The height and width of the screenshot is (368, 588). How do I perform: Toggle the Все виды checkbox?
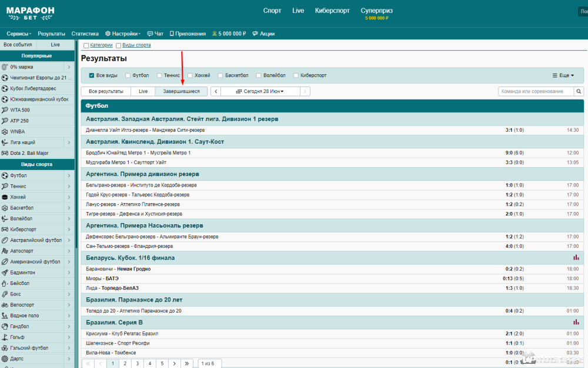pos(92,75)
